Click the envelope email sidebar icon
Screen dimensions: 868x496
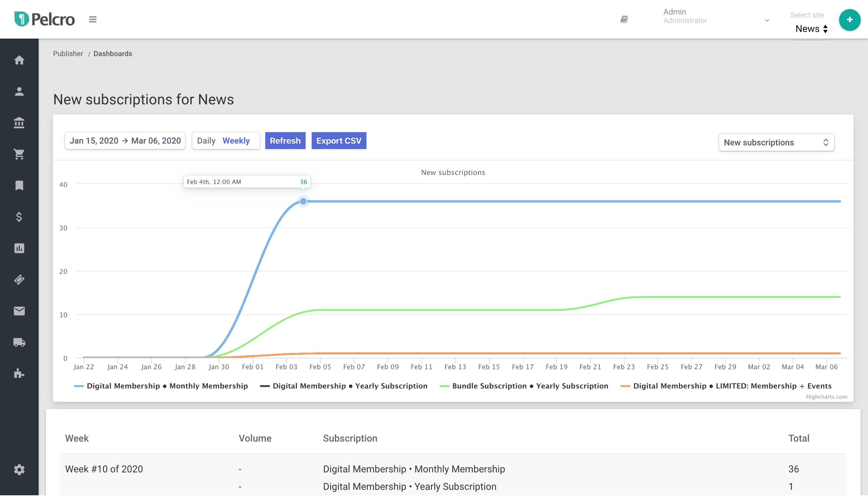[19, 311]
